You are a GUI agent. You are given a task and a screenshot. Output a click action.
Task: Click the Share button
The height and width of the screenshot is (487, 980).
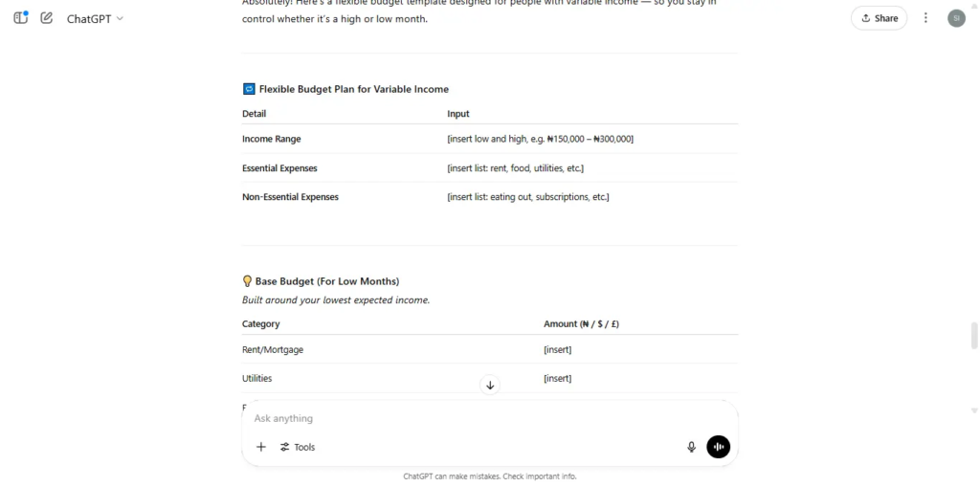point(879,18)
